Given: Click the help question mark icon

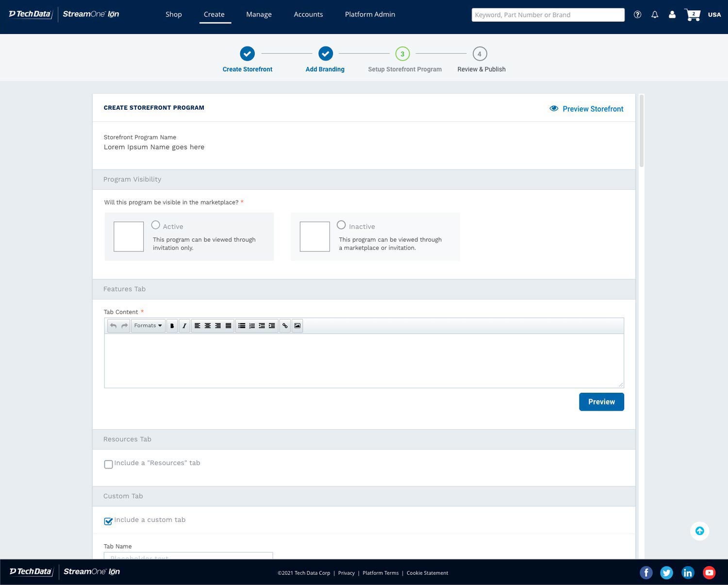Looking at the screenshot, I should pyautogui.click(x=638, y=15).
